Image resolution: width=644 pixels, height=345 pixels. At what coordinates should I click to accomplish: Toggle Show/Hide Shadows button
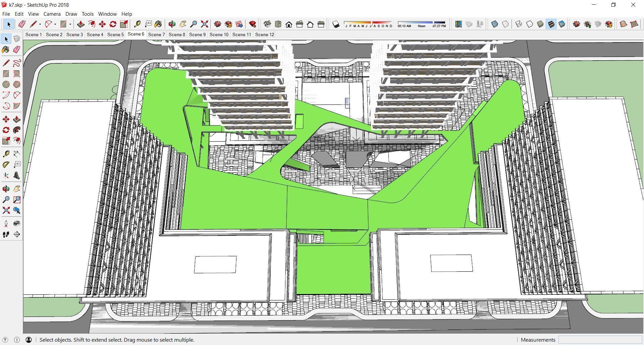pyautogui.click(x=336, y=24)
